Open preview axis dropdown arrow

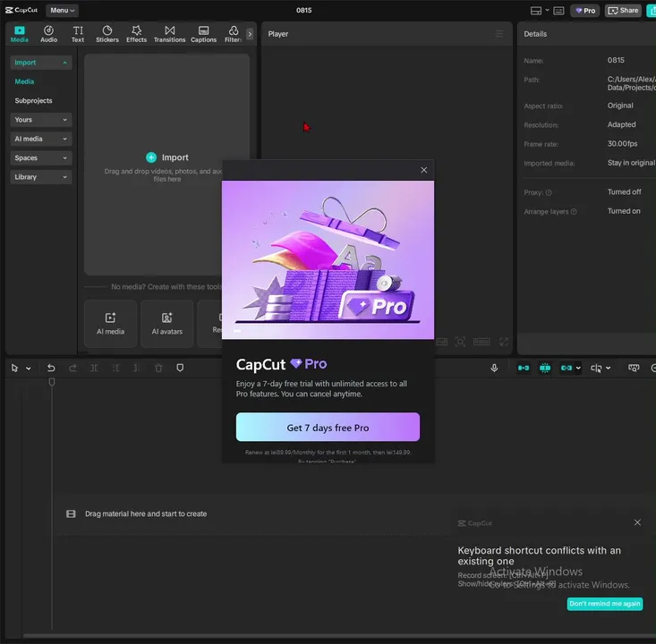(609, 369)
